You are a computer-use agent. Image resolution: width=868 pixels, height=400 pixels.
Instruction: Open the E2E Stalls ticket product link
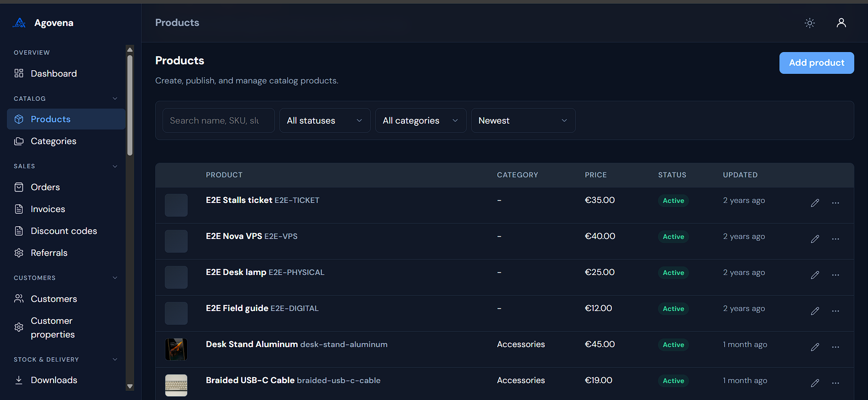239,200
